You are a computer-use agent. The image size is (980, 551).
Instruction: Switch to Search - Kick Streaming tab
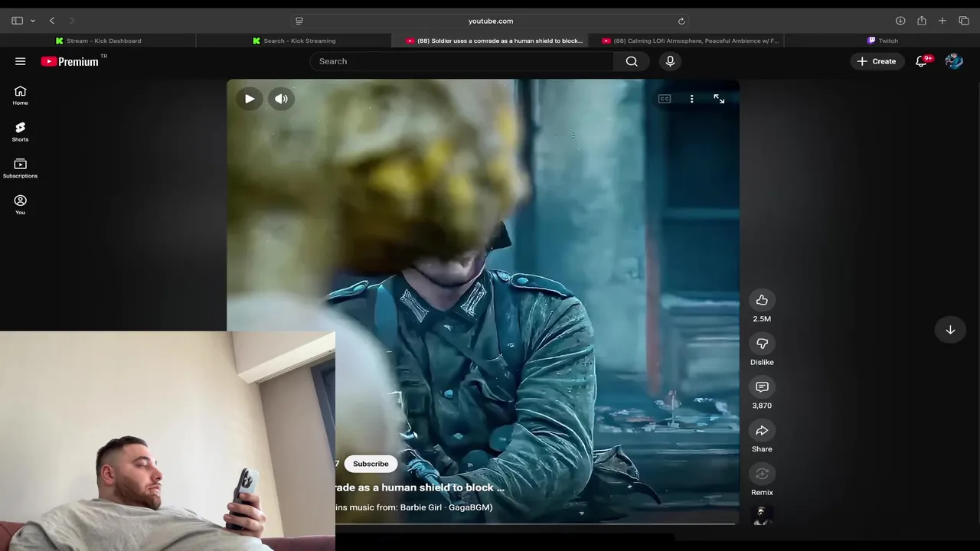click(x=294, y=41)
